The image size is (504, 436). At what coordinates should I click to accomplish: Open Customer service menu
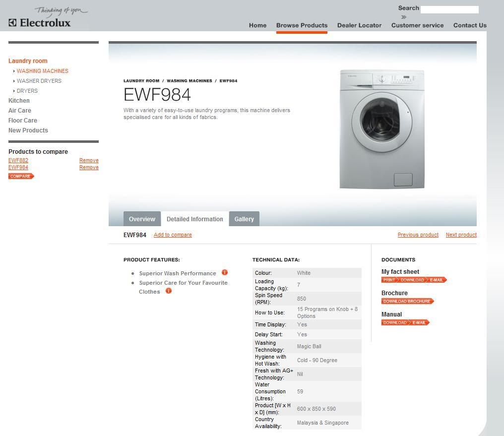[417, 25]
